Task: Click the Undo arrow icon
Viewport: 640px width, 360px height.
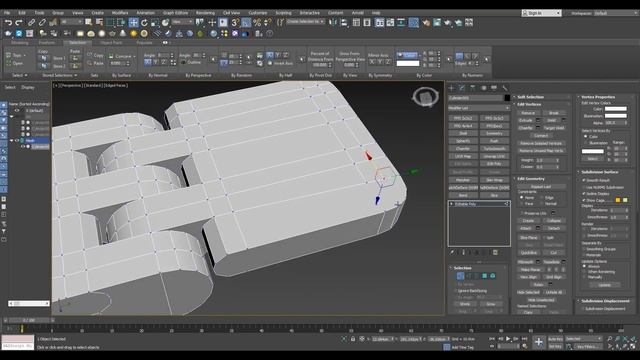Action: point(9,22)
